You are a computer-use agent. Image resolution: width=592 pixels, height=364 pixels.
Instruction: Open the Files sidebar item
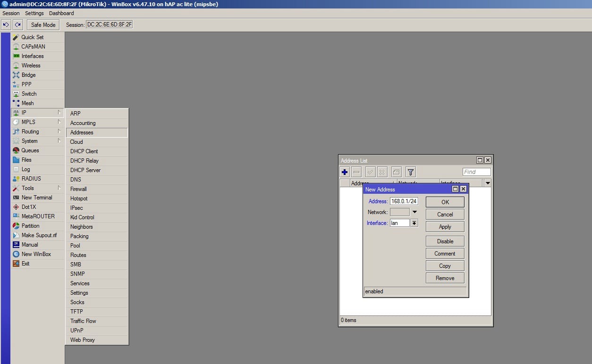pos(26,160)
